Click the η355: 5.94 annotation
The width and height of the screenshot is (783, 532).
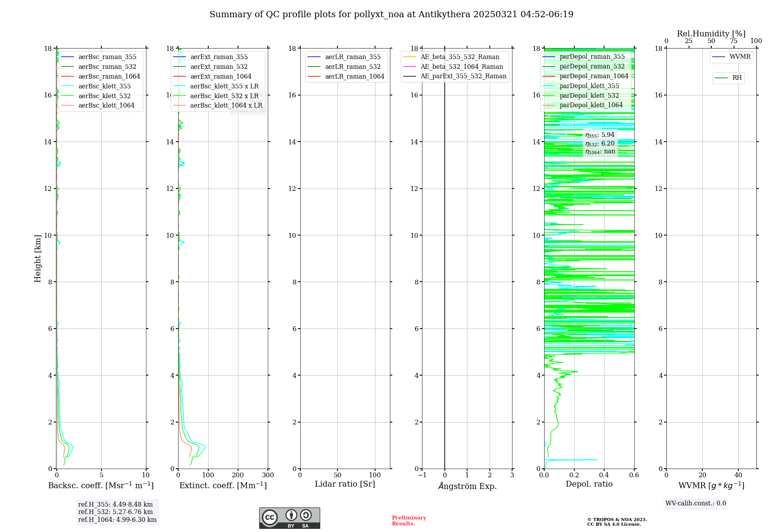pos(600,135)
